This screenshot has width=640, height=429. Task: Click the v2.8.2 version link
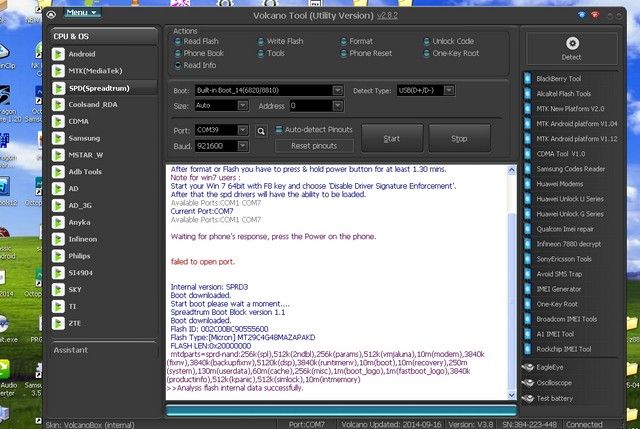[387, 16]
